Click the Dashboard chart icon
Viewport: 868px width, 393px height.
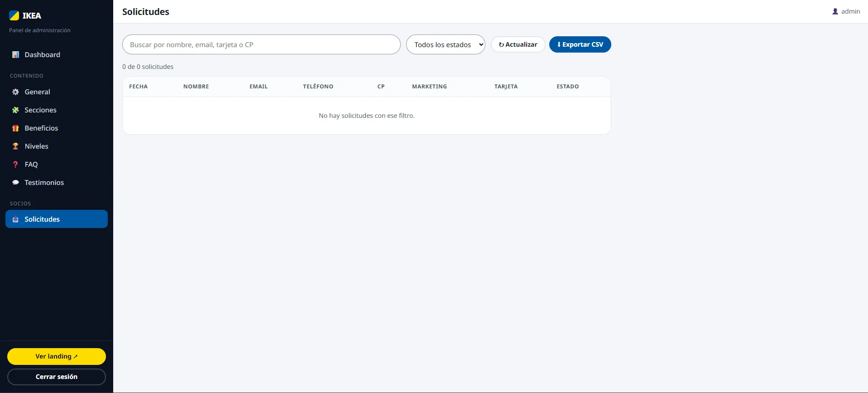pos(15,55)
